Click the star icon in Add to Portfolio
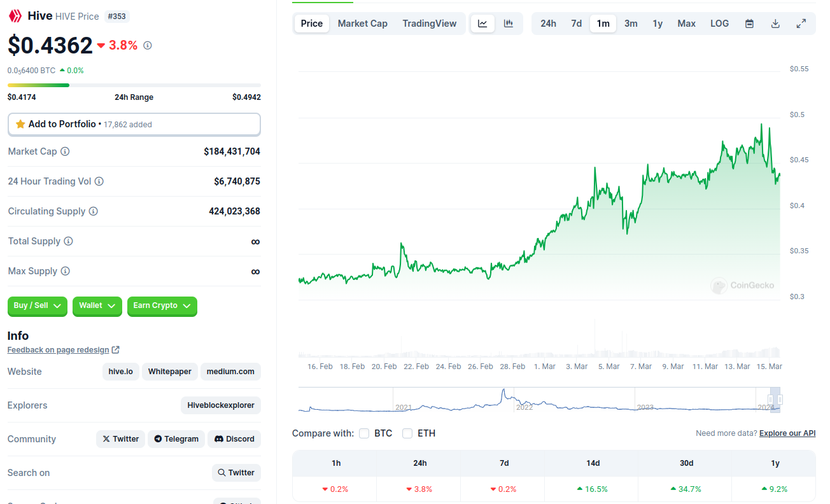830x504 pixels. (20, 124)
